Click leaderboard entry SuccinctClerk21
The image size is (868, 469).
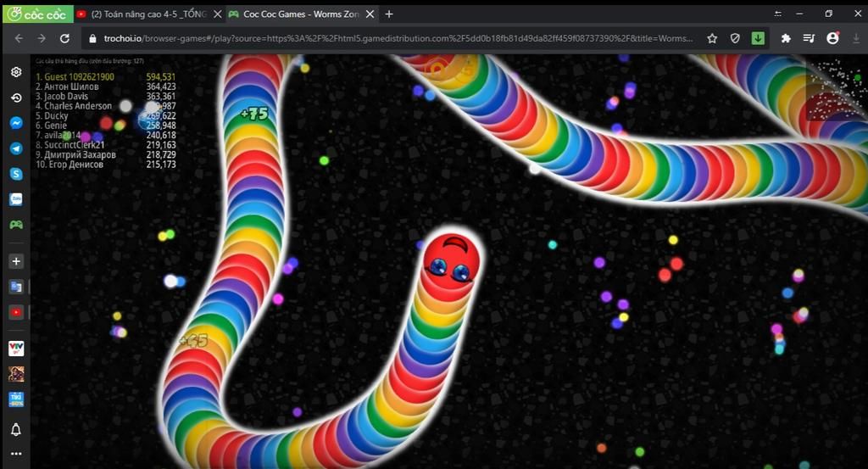click(x=70, y=145)
